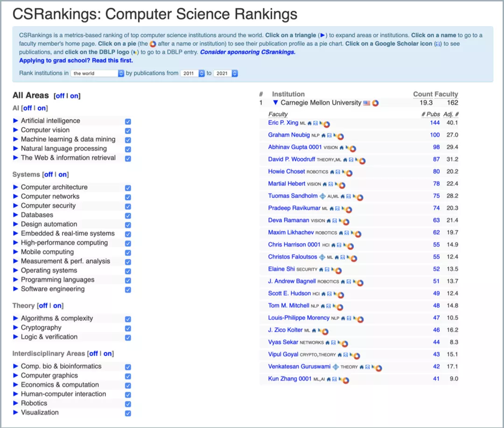Collapse the Carnegie Mellon University faculty list
This screenshot has width=504, height=428.
(x=275, y=103)
